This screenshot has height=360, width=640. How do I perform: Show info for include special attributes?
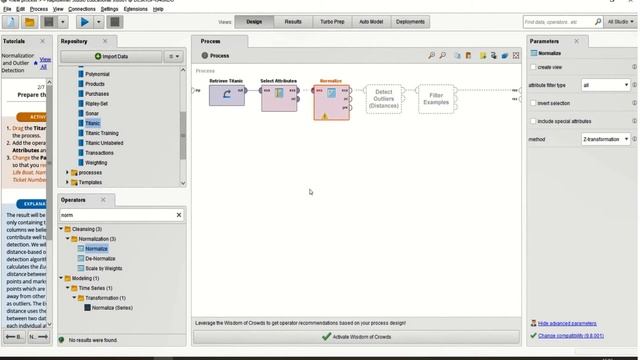pos(634,121)
